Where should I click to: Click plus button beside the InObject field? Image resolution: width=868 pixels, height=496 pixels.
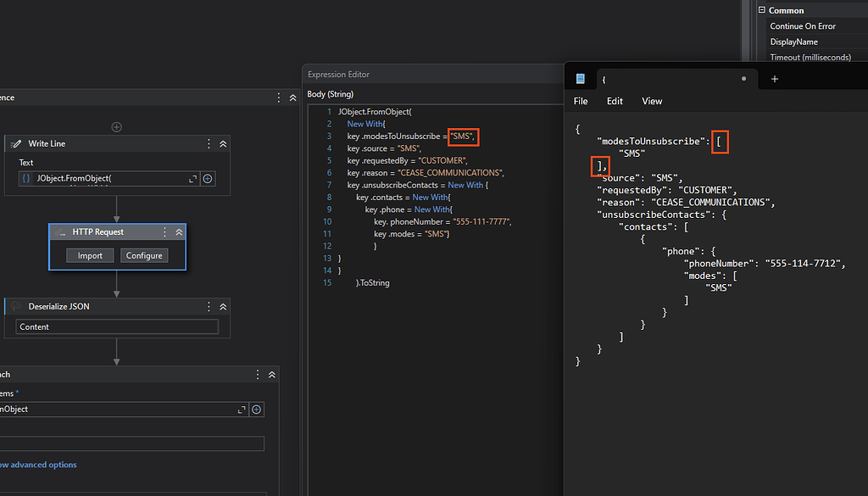(x=256, y=410)
